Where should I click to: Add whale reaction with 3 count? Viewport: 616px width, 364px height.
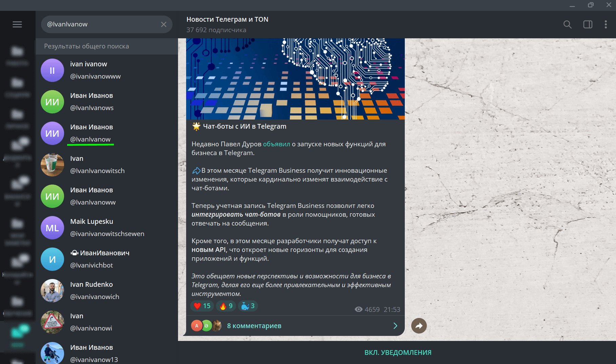248,306
